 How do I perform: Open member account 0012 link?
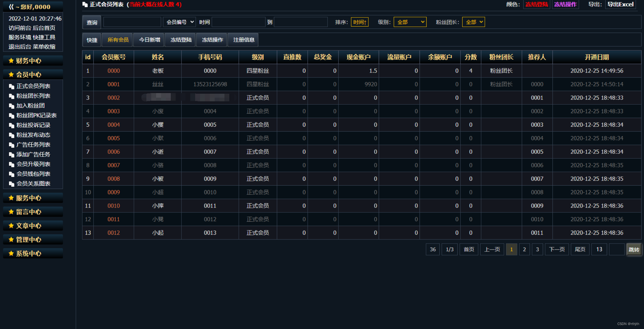(113, 233)
